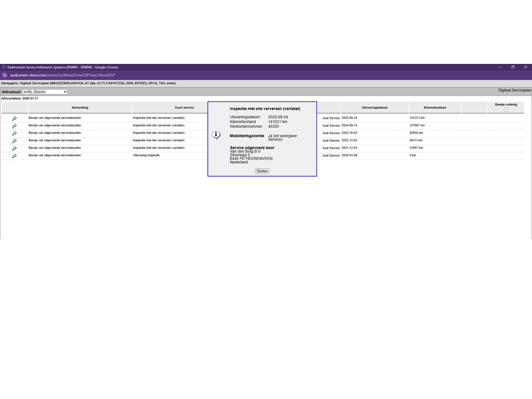Click the Startpagina breadcrumb link
This screenshot has height=399, width=532.
(9, 83)
